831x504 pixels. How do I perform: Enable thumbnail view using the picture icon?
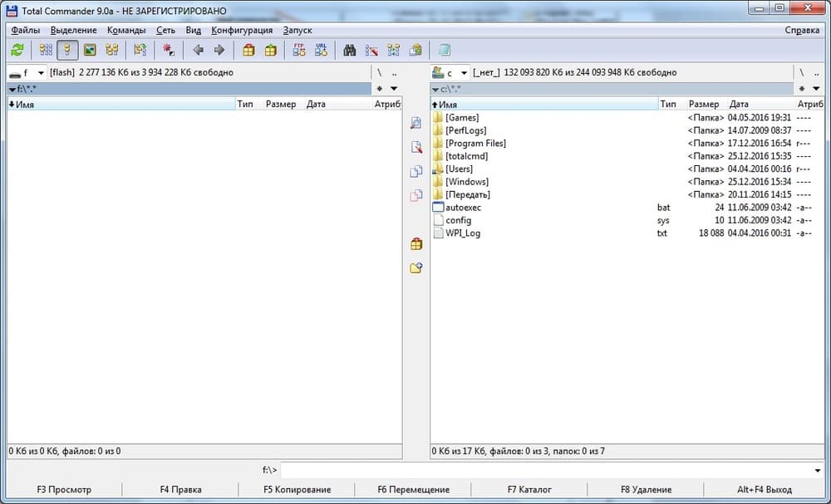click(90, 51)
